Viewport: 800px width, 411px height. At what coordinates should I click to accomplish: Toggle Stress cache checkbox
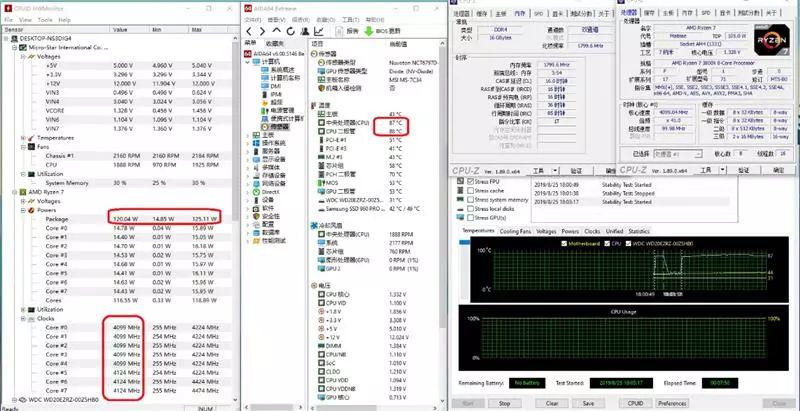pyautogui.click(x=470, y=191)
